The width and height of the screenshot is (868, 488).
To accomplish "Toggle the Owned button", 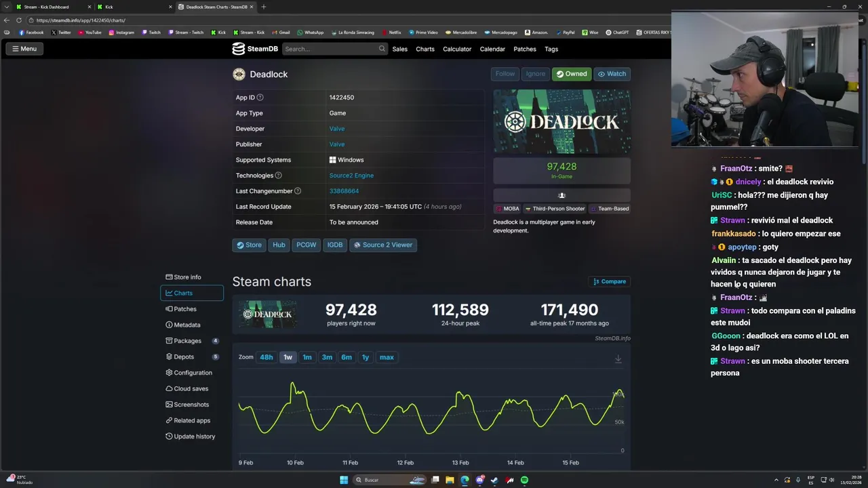I will point(572,74).
